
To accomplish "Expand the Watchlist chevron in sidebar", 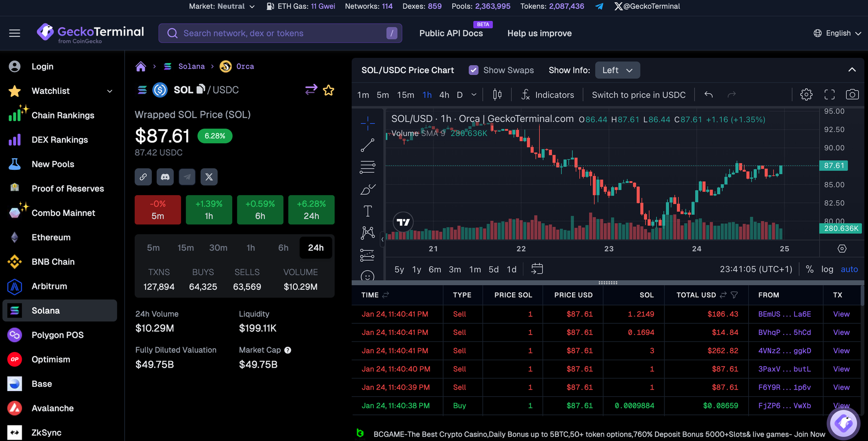I will coord(110,91).
